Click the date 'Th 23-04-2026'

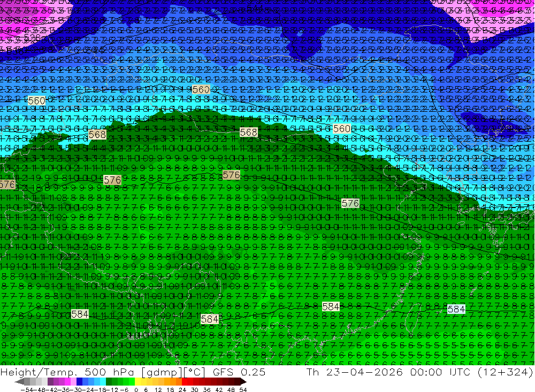[x=355, y=372]
